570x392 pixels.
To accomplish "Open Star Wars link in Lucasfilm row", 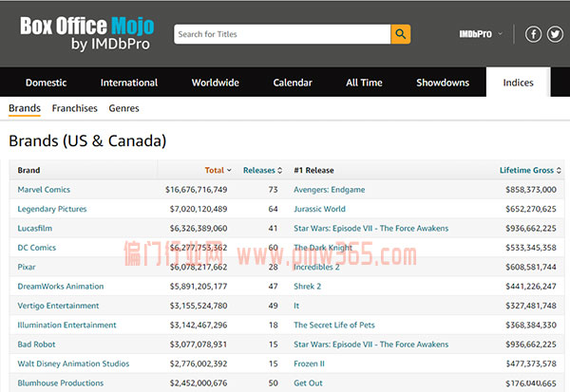I will pos(370,228).
